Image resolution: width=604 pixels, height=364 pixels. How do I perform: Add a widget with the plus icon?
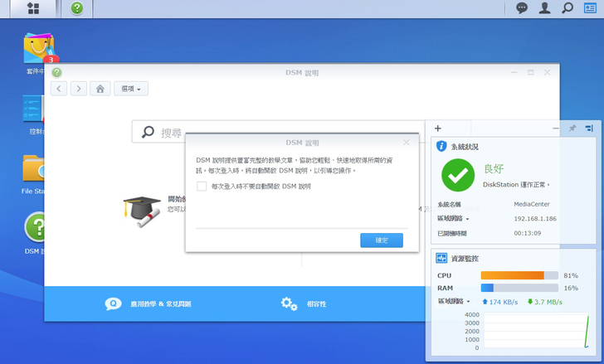tap(437, 129)
